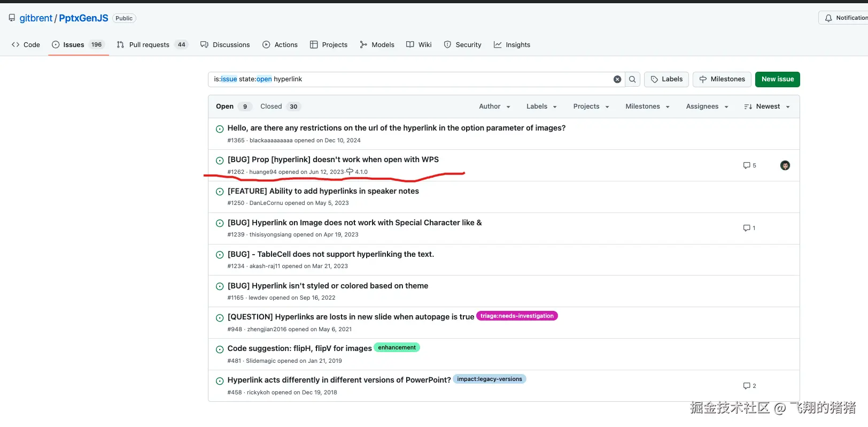Click the 4.1.0 milestone on issue #1262
The image size is (868, 427).
(x=357, y=172)
